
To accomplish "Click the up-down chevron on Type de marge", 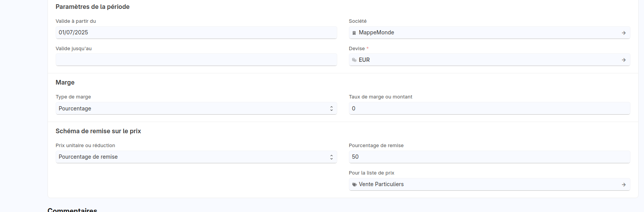I will [x=331, y=109].
